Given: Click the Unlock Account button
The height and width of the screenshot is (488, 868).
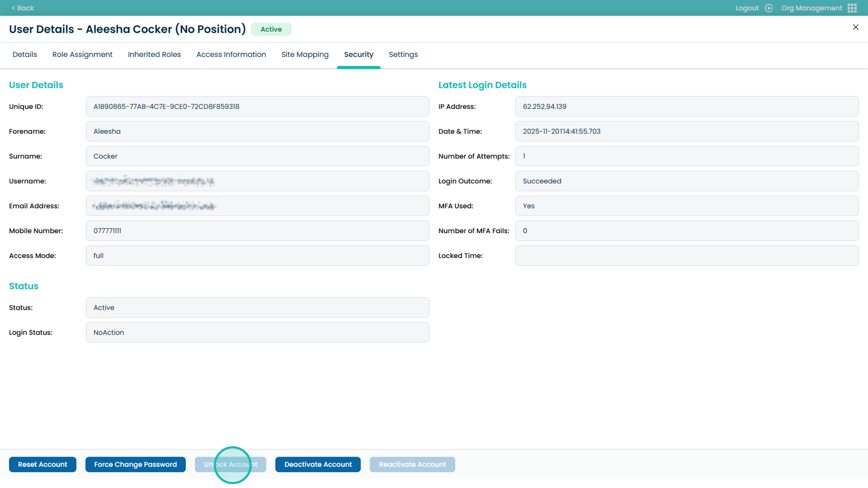Looking at the screenshot, I should click(x=231, y=465).
